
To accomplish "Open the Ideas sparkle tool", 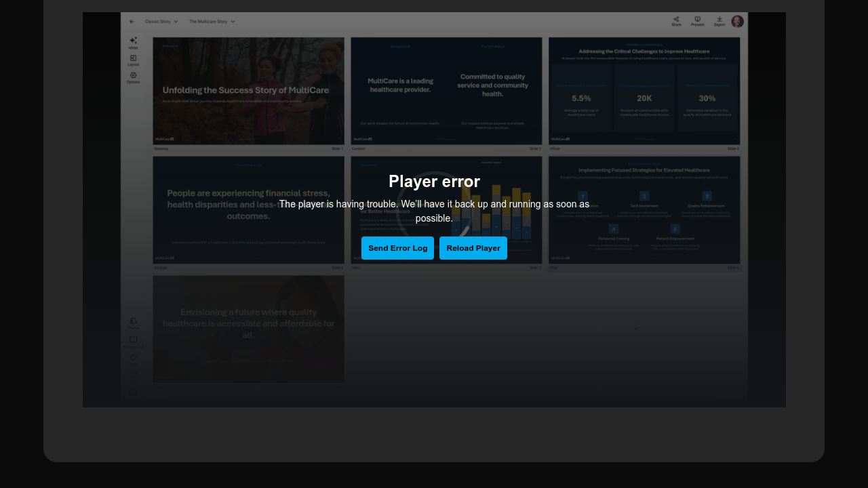I will (x=134, y=42).
